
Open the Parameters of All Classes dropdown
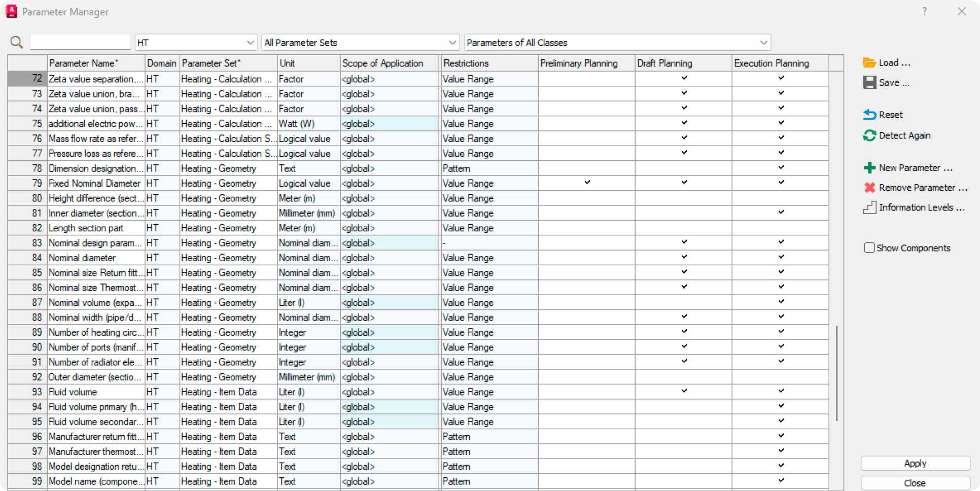click(x=617, y=43)
